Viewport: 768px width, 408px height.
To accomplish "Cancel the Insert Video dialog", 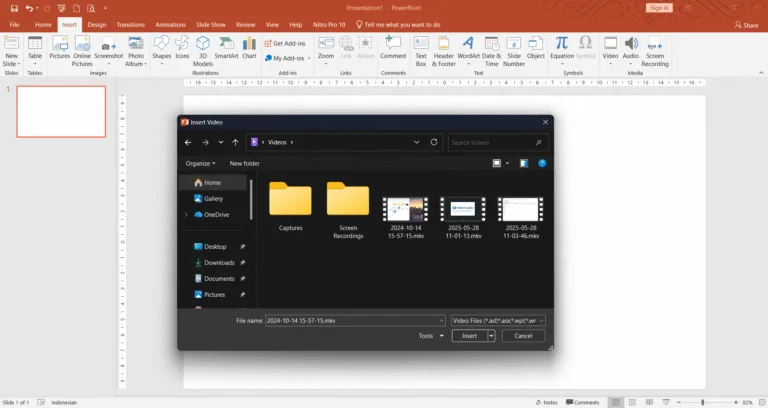I will 523,336.
